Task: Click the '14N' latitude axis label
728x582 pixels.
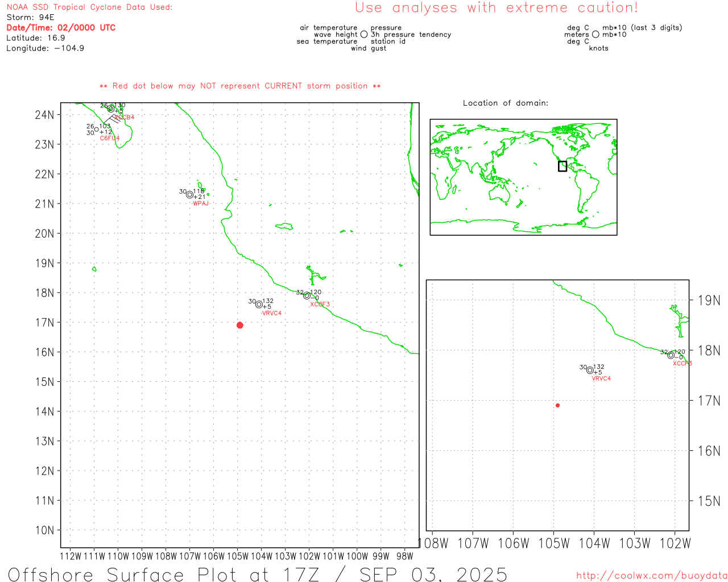Action: coord(44,411)
